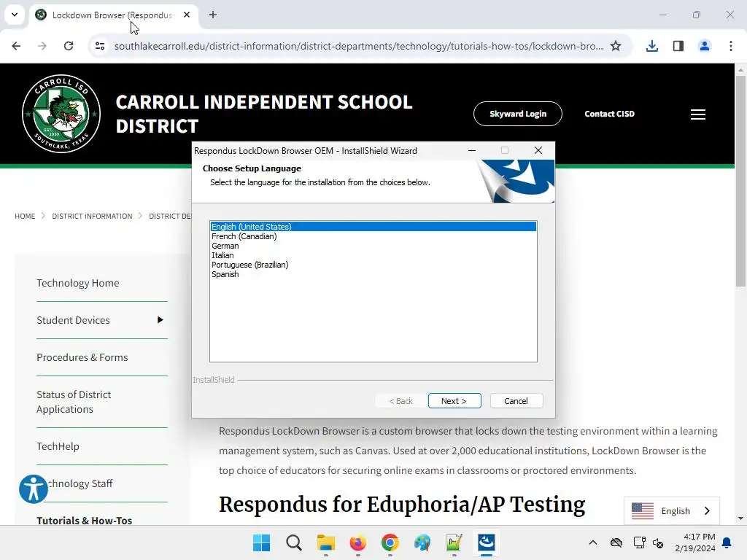Click the Chrome forward arrow
The width and height of the screenshot is (747, 560).
42,46
